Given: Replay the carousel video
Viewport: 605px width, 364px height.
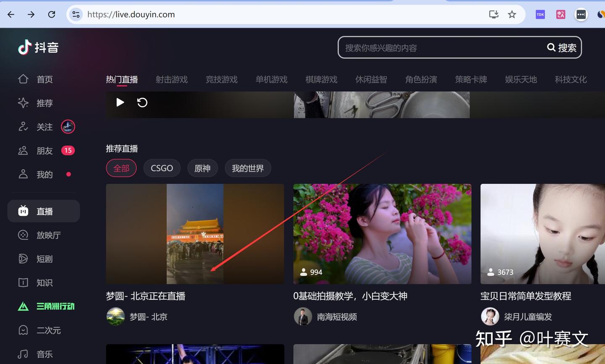Looking at the screenshot, I should [142, 102].
